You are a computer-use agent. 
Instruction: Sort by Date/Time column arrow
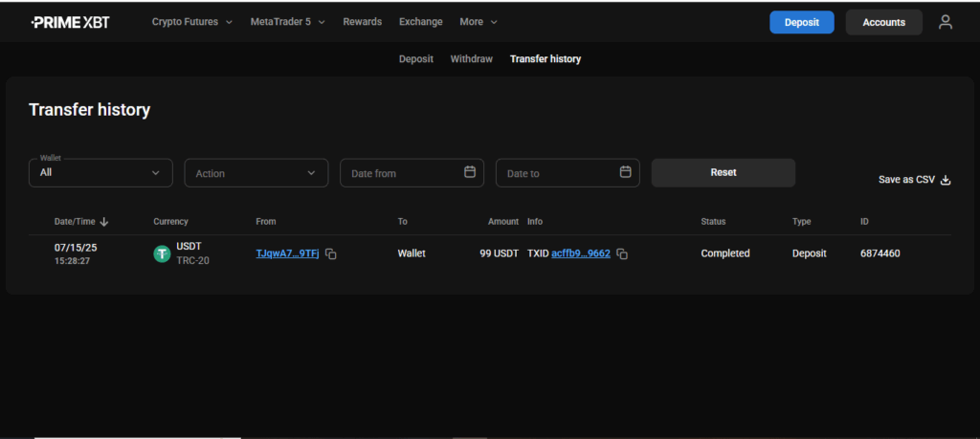pos(104,222)
